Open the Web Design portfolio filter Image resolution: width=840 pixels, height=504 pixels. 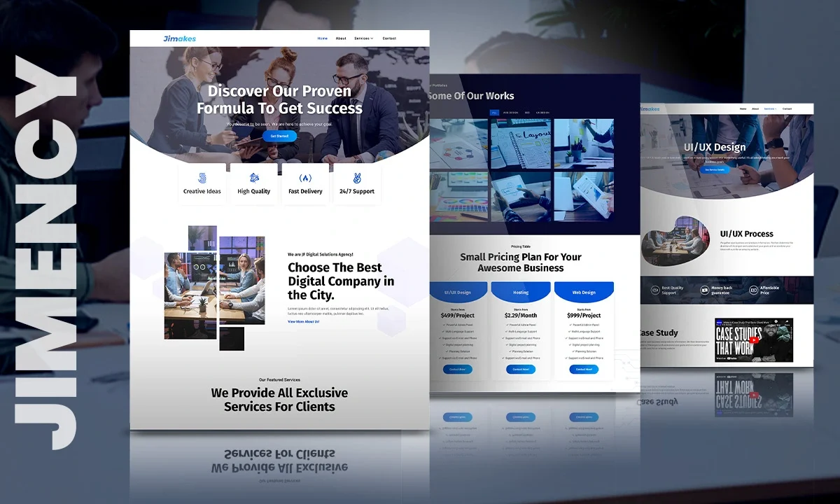[x=510, y=112]
